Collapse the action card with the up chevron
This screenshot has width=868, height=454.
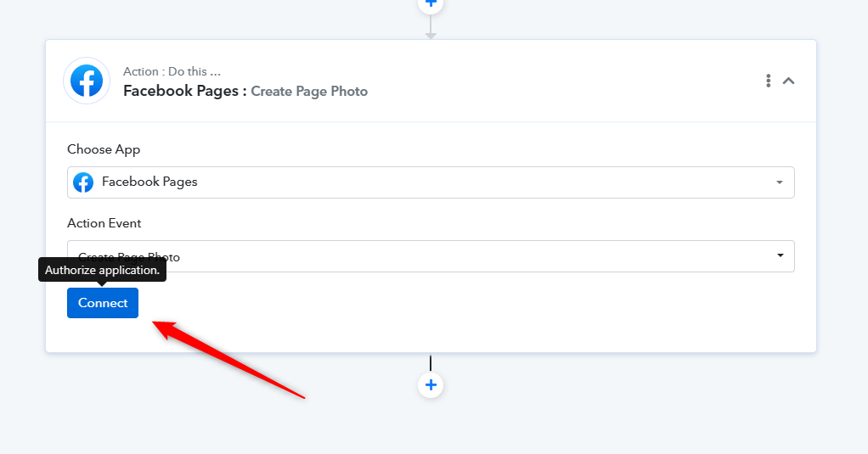788,81
